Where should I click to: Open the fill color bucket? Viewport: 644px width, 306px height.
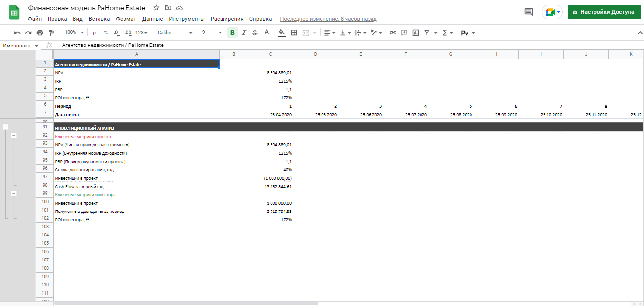coord(282,33)
